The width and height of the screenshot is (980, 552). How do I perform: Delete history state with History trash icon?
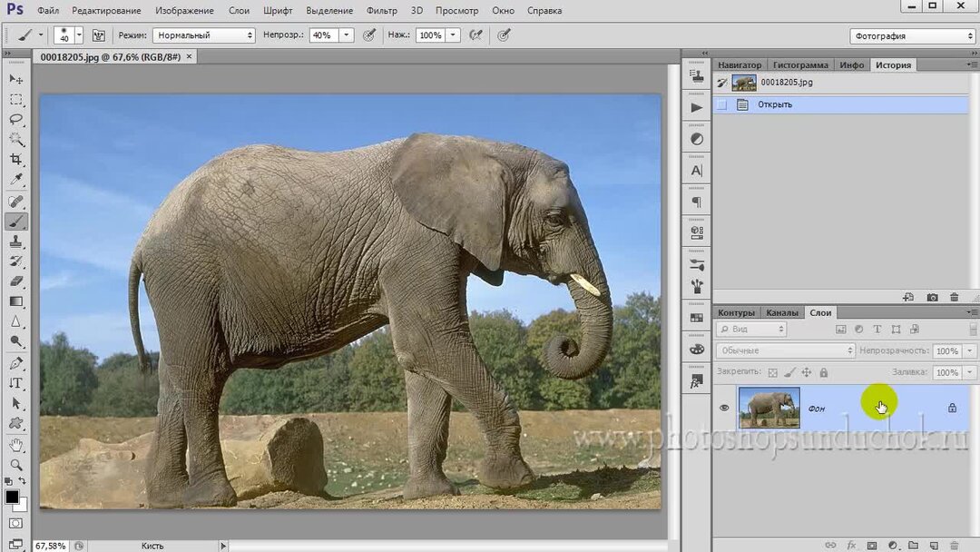(x=954, y=298)
